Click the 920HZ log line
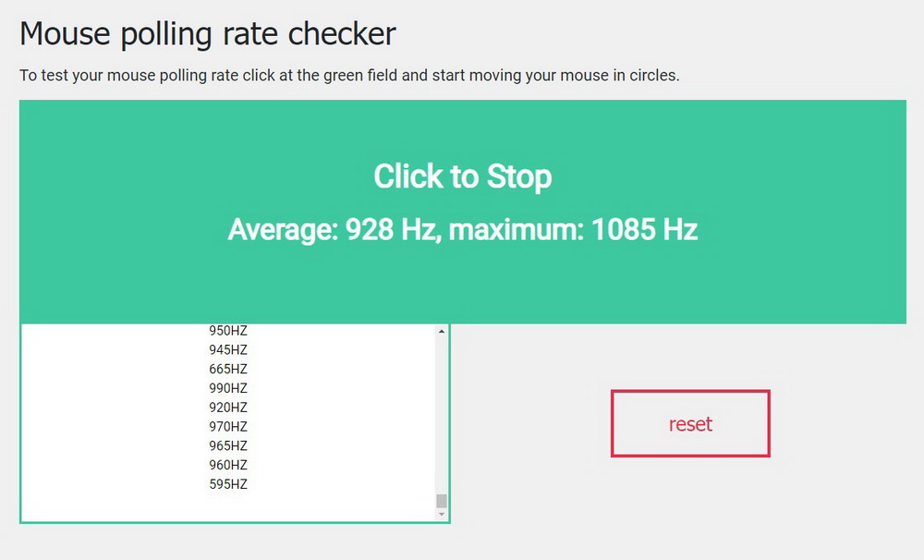Image resolution: width=924 pixels, height=560 pixels. tap(228, 408)
